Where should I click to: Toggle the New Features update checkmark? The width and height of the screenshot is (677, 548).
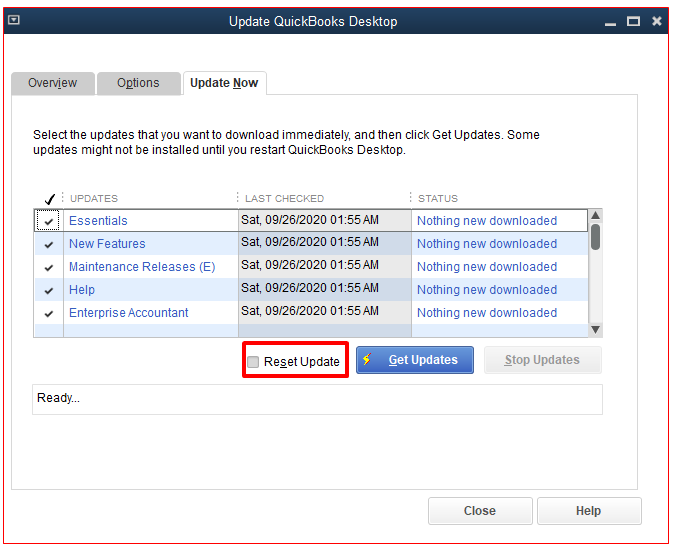tap(49, 244)
